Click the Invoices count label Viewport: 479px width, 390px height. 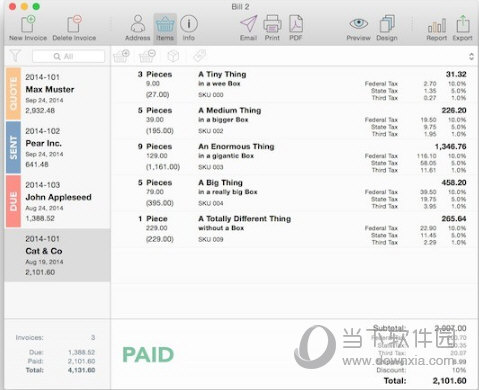[x=29, y=337]
